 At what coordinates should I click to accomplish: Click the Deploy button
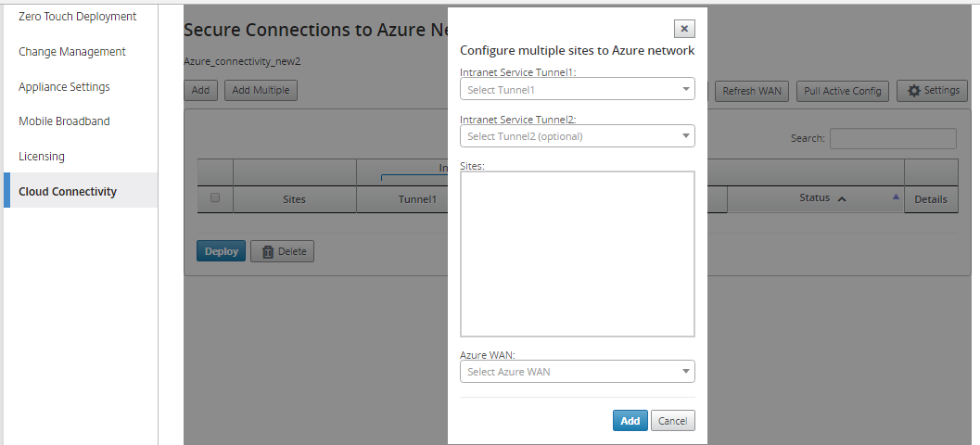[222, 251]
